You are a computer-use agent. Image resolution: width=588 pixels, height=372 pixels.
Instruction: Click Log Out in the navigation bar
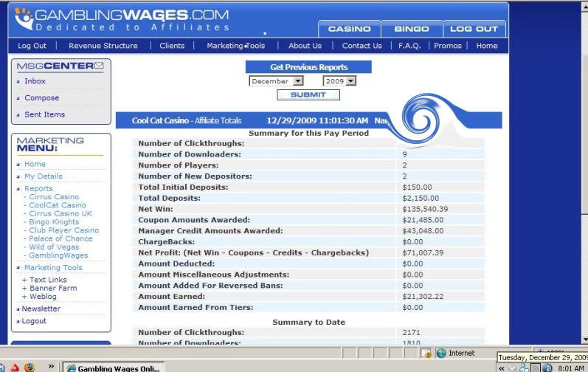tap(32, 46)
